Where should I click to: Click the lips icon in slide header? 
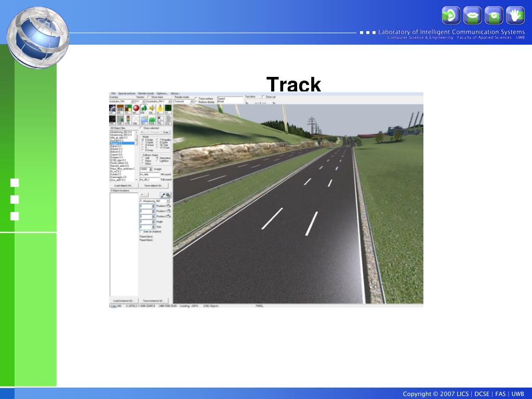coord(472,15)
